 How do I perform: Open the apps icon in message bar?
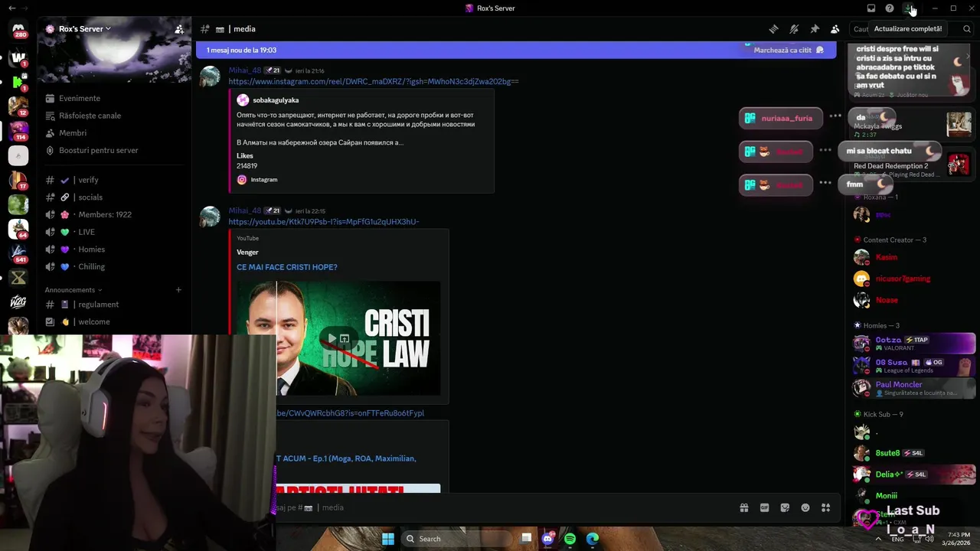[825, 507]
